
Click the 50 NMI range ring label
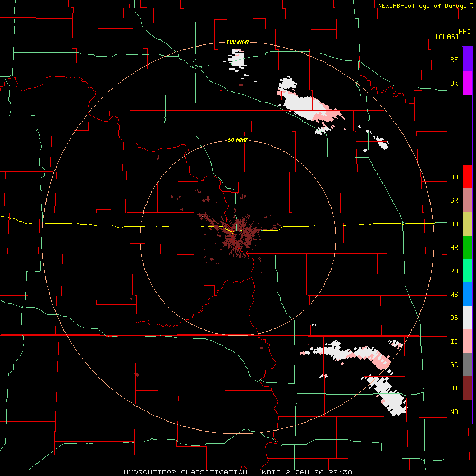(x=237, y=140)
